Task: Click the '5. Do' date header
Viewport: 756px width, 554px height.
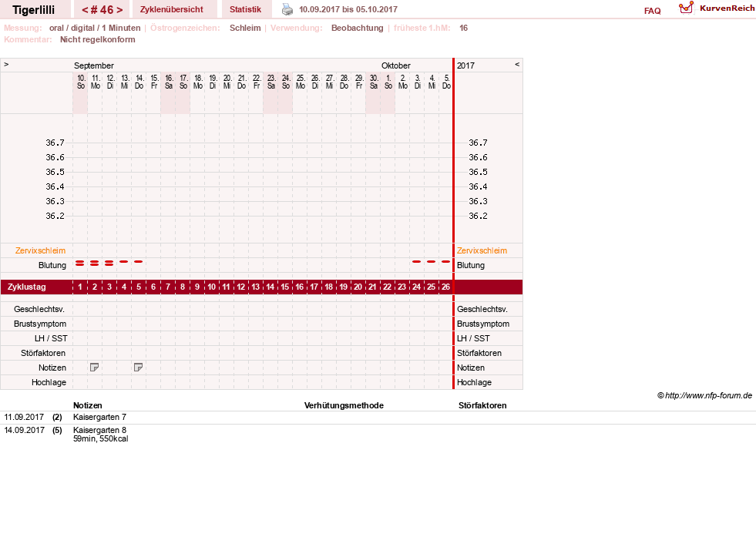Action: (x=446, y=82)
